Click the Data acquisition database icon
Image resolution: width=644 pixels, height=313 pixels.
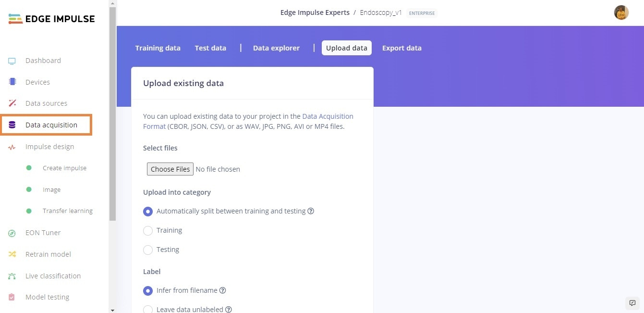[12, 125]
